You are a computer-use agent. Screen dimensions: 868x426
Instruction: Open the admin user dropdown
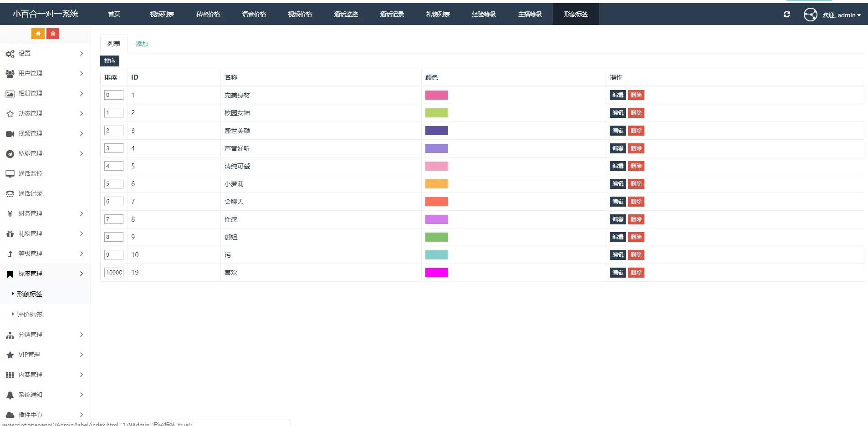(842, 15)
